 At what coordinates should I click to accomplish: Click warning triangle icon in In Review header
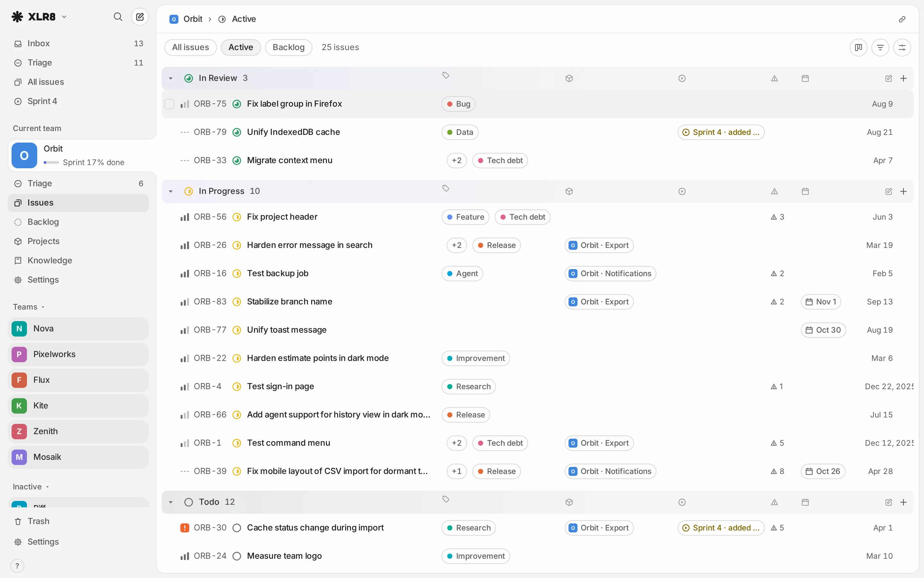[774, 78]
